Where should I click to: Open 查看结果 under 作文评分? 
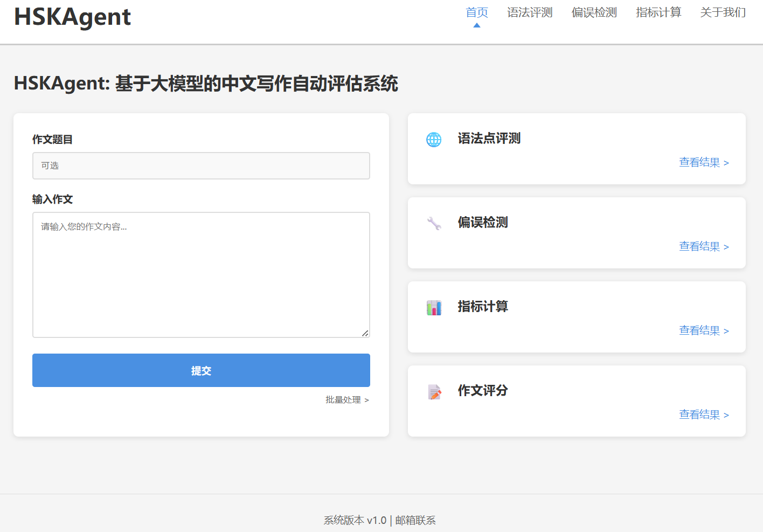[704, 415]
